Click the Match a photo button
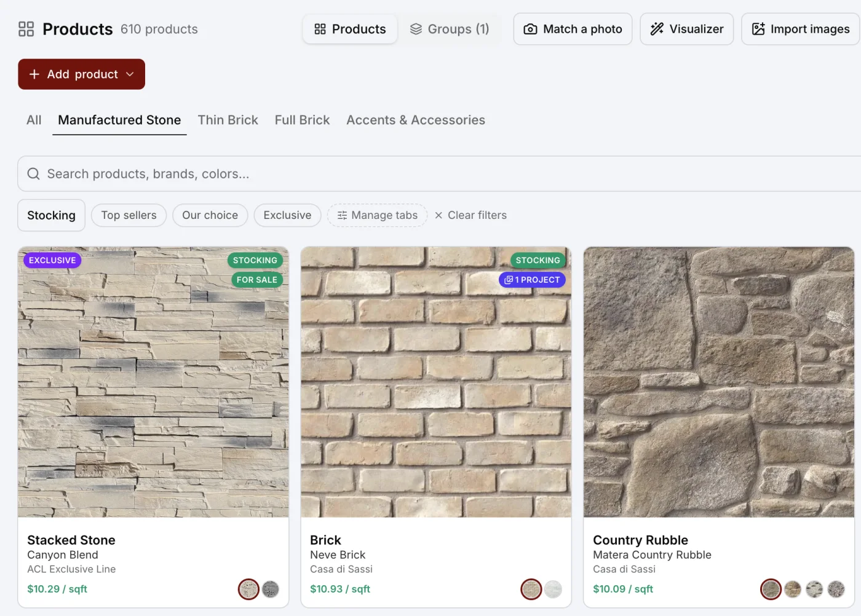The image size is (861, 616). point(573,29)
